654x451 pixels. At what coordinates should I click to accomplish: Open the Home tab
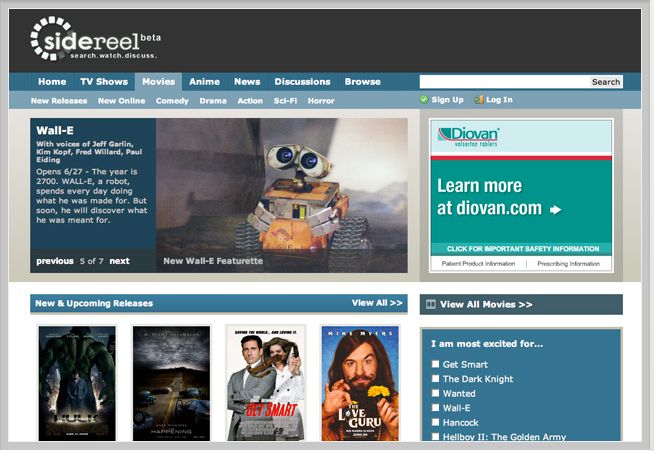click(52, 82)
